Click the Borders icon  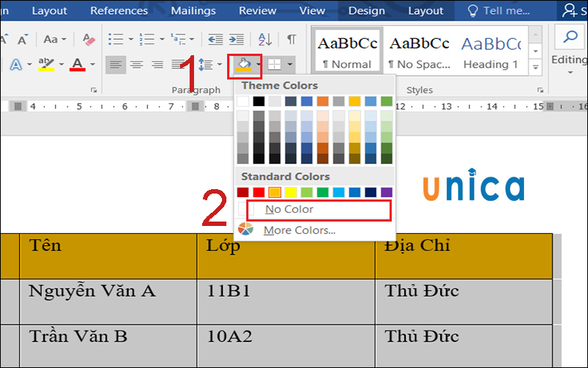(274, 64)
